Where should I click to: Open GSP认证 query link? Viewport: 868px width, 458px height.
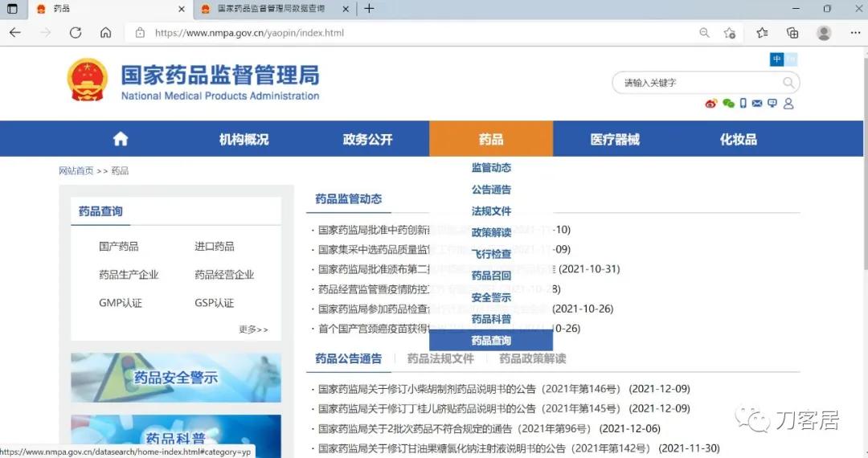pyautogui.click(x=215, y=303)
